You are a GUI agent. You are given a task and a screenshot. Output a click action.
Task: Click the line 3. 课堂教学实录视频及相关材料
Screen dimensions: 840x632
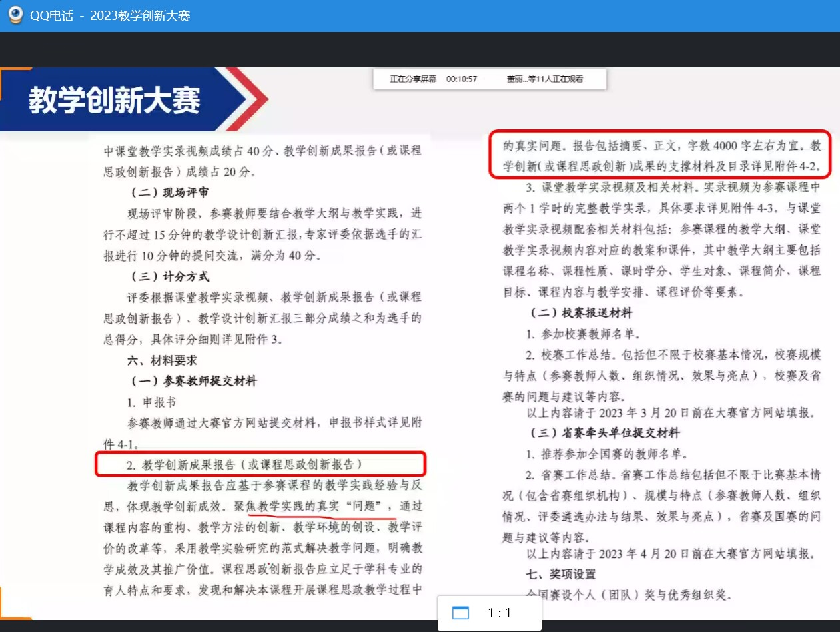673,186
